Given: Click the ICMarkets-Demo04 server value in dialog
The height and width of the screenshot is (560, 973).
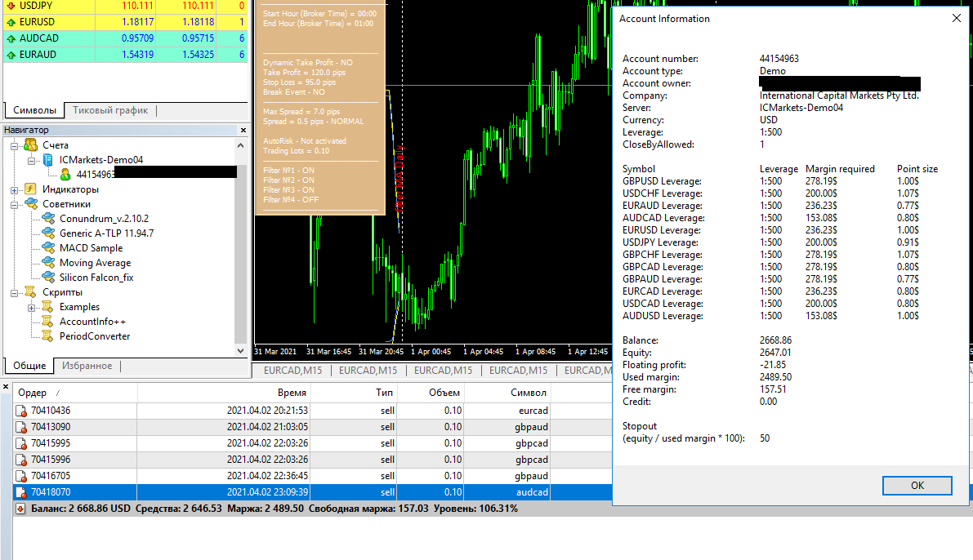Looking at the screenshot, I should pyautogui.click(x=801, y=108).
